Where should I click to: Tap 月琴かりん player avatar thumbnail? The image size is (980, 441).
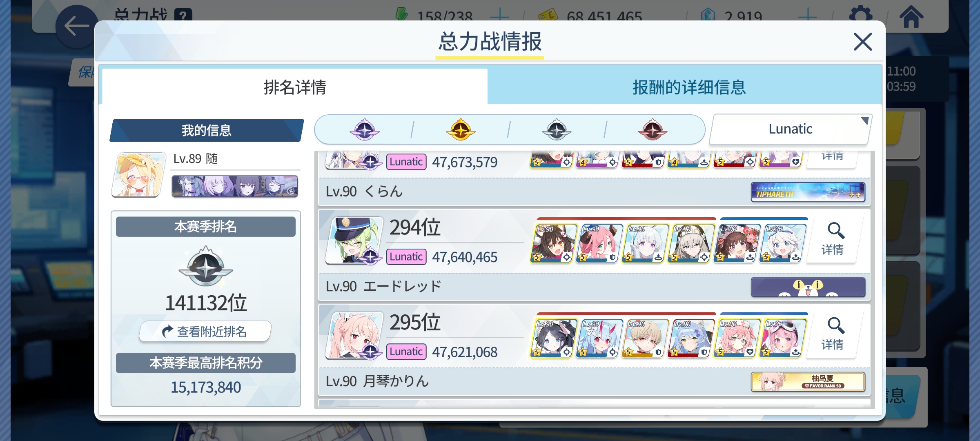354,335
